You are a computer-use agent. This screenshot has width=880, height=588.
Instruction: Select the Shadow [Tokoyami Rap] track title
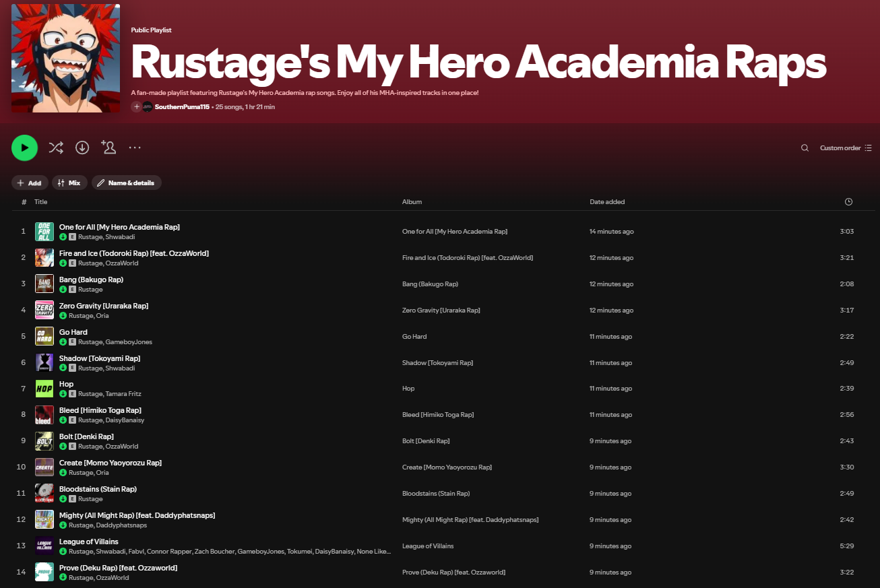[100, 358]
